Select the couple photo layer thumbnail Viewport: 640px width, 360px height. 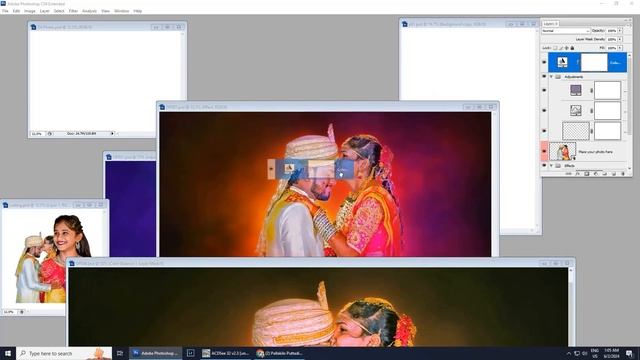[x=563, y=151]
